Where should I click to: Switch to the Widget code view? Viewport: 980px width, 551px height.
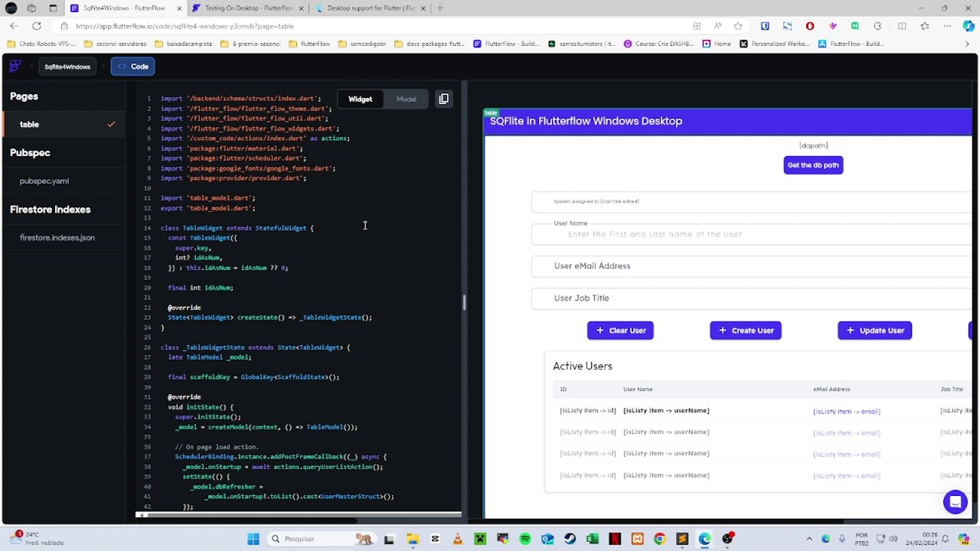tap(360, 99)
